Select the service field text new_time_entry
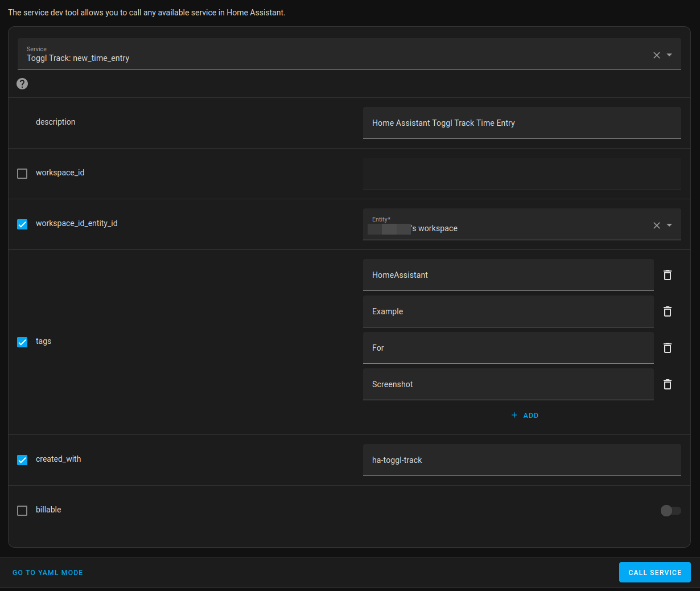Viewport: 700px width, 591px height. tap(101, 58)
